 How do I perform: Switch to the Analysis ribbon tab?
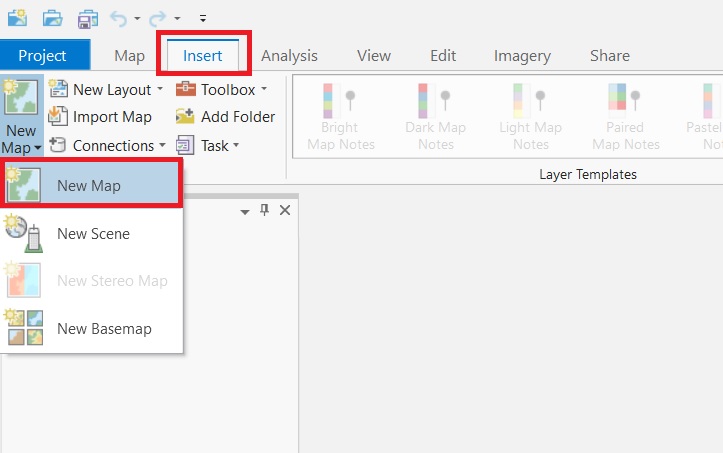(289, 56)
